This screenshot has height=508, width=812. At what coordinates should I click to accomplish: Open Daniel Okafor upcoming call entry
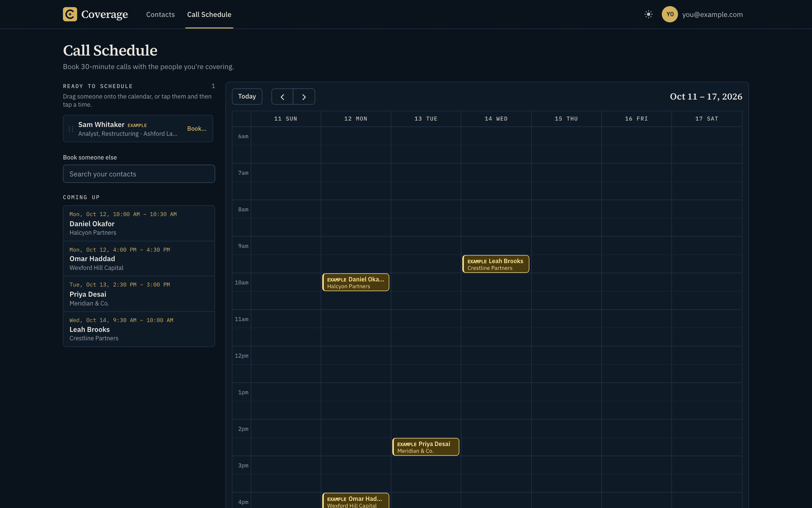139,224
